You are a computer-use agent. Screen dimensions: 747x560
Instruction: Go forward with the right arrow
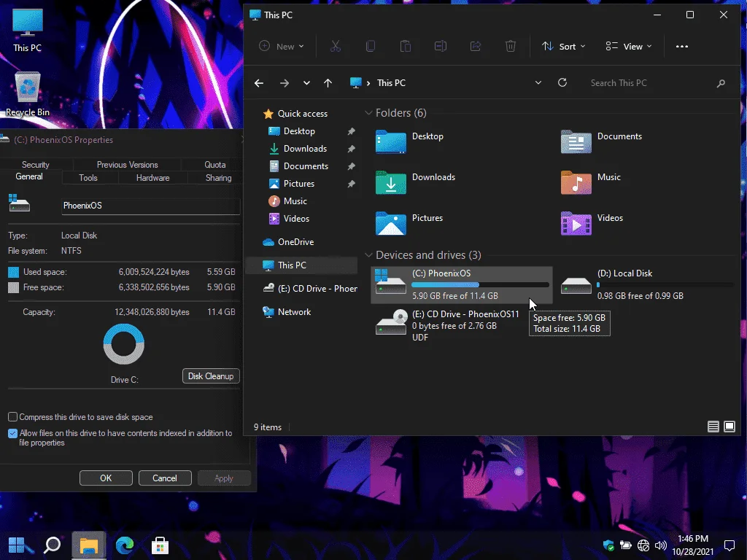pyautogui.click(x=285, y=83)
